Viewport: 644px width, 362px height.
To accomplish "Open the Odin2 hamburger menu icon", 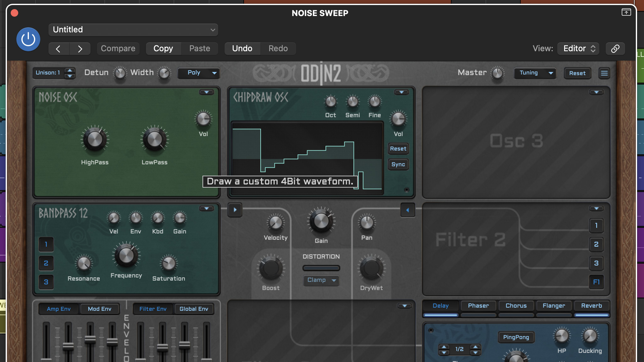I will click(x=604, y=73).
